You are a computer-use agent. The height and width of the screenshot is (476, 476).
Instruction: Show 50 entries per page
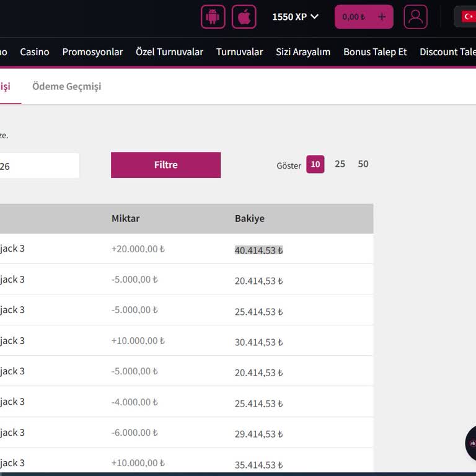(363, 164)
